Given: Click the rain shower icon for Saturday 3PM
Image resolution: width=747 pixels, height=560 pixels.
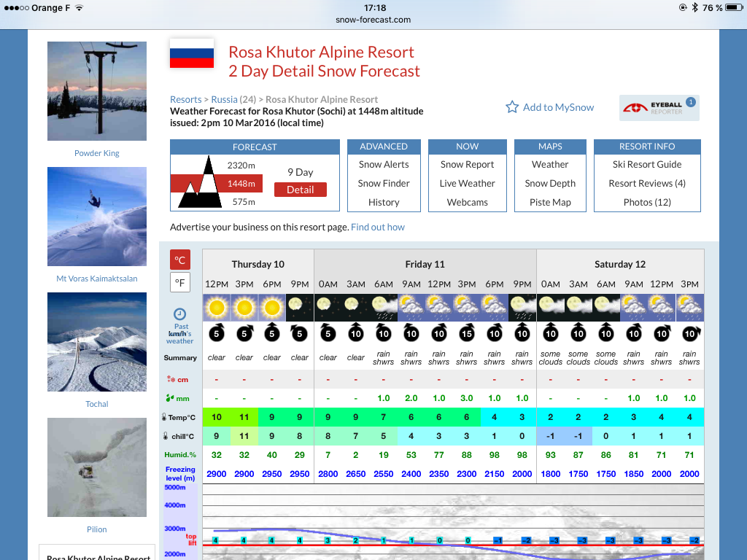Looking at the screenshot, I should point(689,308).
